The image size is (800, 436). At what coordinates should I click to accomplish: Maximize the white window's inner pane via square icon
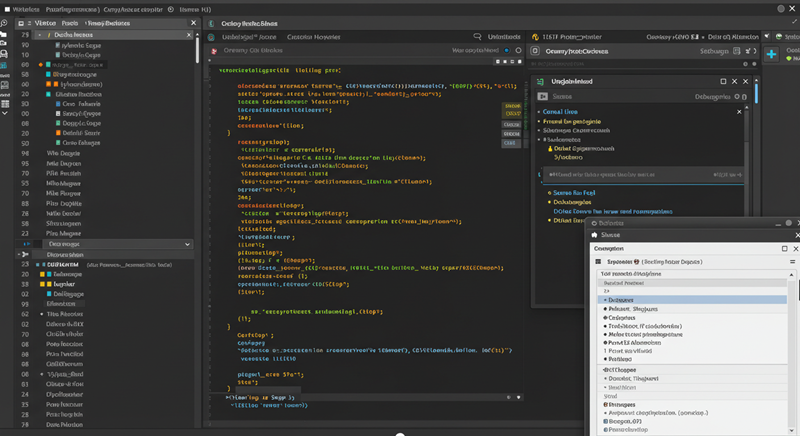point(785,248)
